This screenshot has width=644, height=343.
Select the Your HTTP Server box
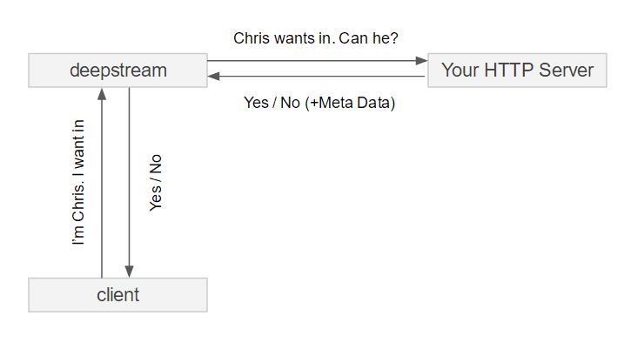click(x=518, y=71)
